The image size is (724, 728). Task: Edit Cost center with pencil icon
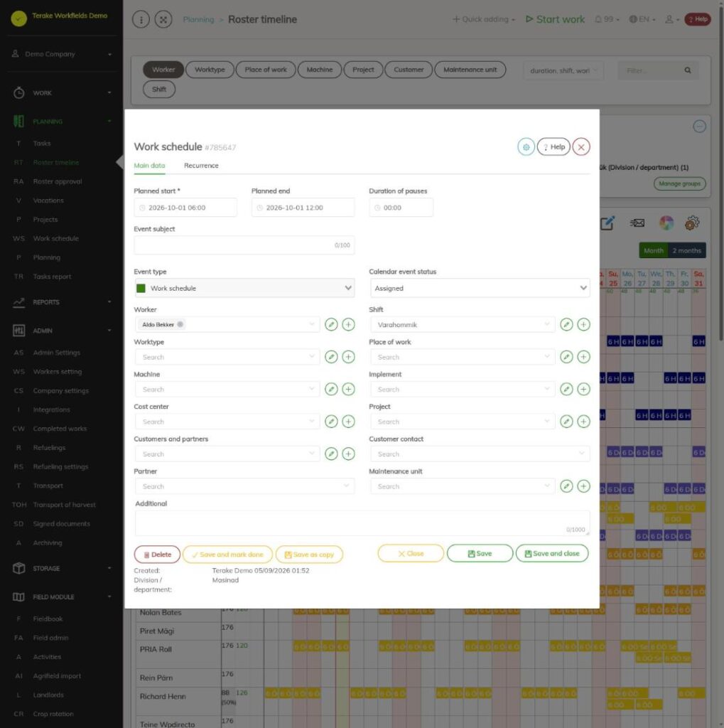331,422
